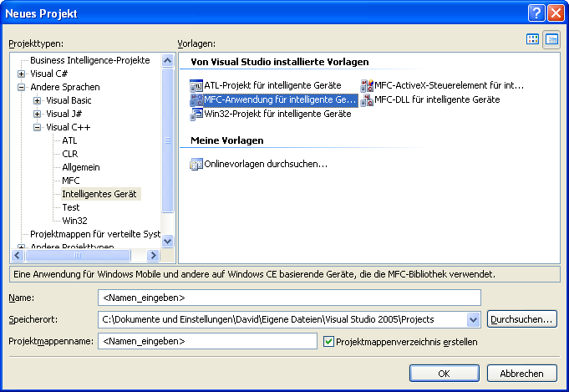Click into the Name input field
Image resolution: width=569 pixels, height=392 pixels.
pyautogui.click(x=290, y=298)
